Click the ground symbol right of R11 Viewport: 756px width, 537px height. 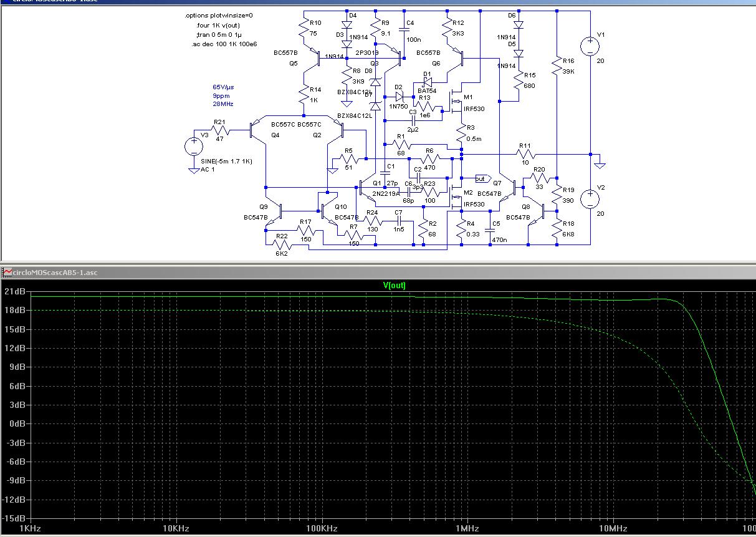(x=600, y=164)
